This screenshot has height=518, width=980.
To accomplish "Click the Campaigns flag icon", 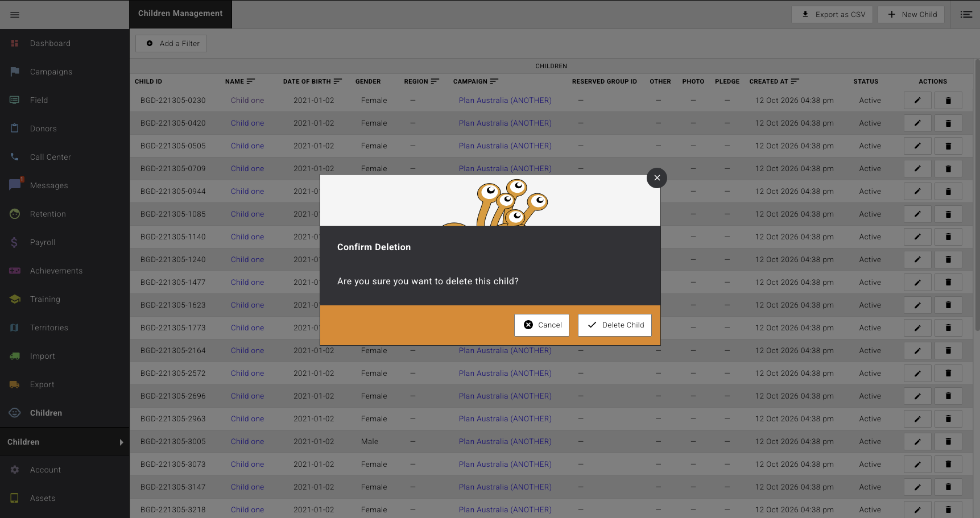I will 15,72.
